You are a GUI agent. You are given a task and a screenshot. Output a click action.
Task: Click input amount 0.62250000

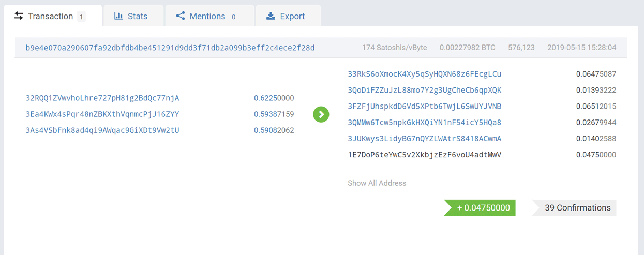(274, 98)
